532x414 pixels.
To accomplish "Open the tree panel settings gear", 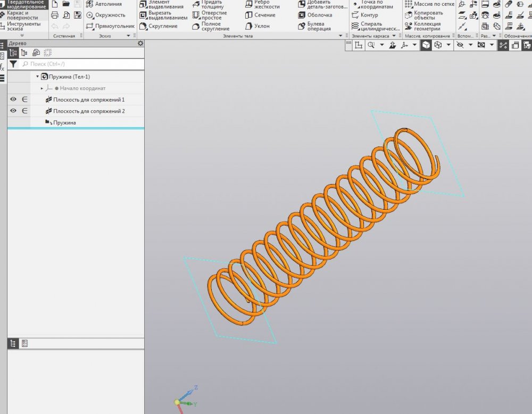I will click(140, 44).
